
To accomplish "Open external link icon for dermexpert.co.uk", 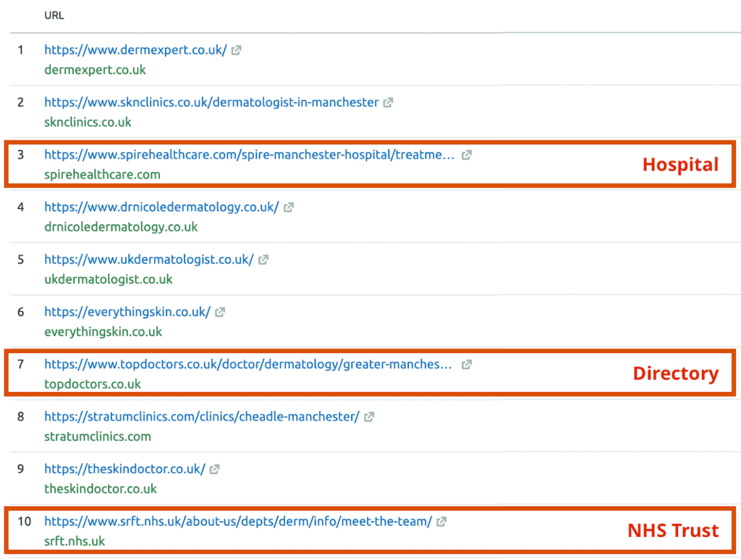I will tap(237, 50).
